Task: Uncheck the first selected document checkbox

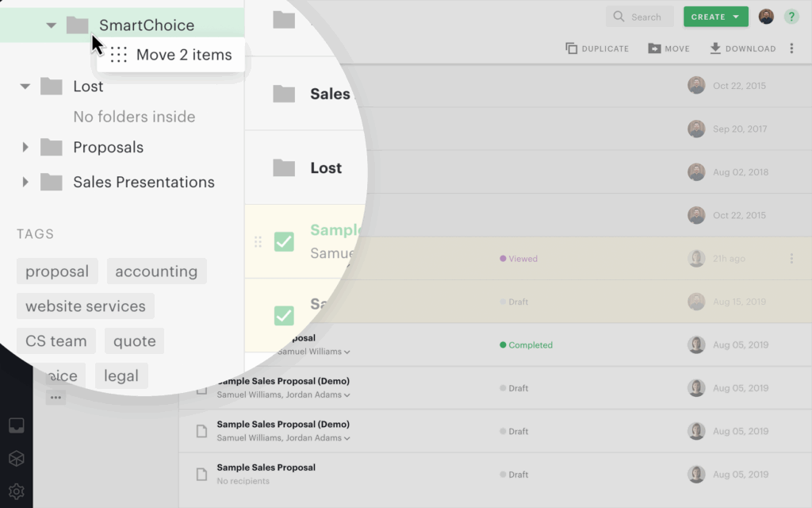Action: click(284, 241)
